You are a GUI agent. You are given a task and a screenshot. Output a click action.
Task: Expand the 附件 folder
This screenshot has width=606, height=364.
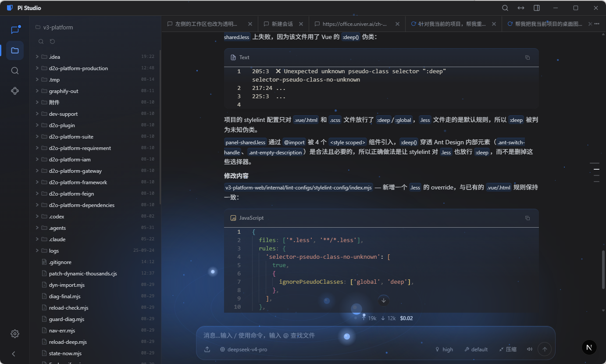(x=37, y=102)
